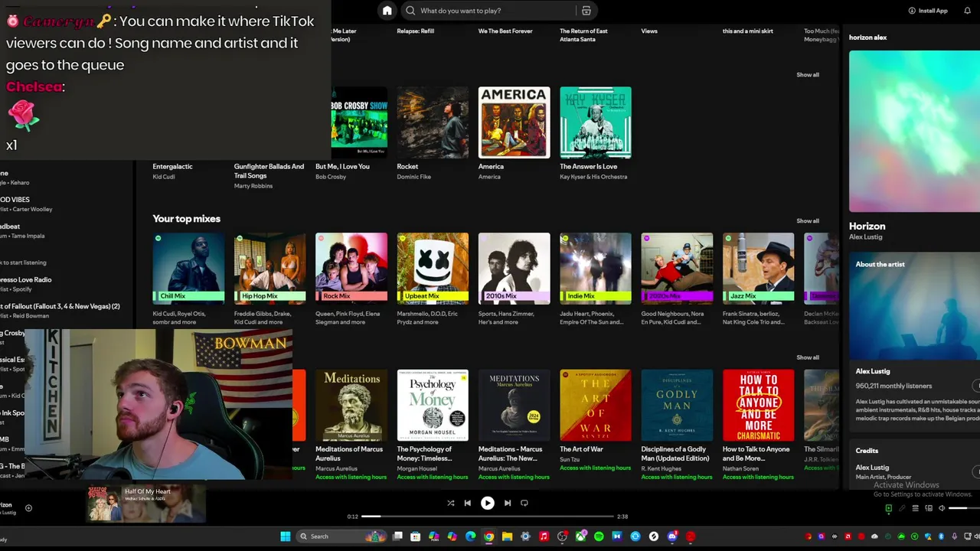Open the Windows Start menu
Image resolution: width=980 pixels, height=551 pixels.
(x=286, y=536)
